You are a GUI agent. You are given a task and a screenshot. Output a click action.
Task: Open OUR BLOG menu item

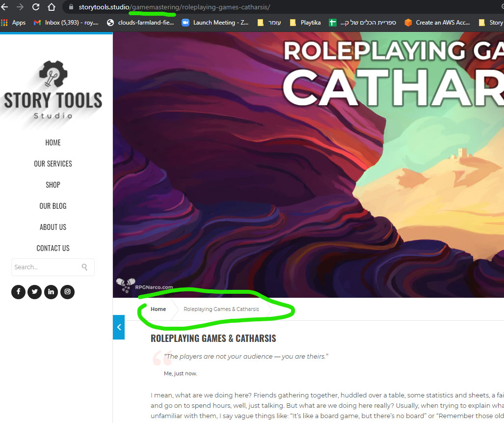click(x=53, y=206)
